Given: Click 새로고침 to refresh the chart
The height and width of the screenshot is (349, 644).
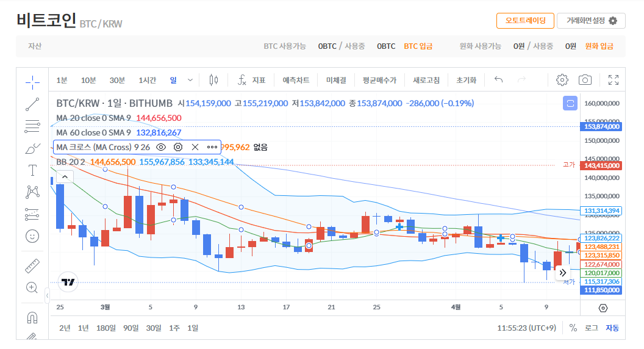Looking at the screenshot, I should (426, 80).
